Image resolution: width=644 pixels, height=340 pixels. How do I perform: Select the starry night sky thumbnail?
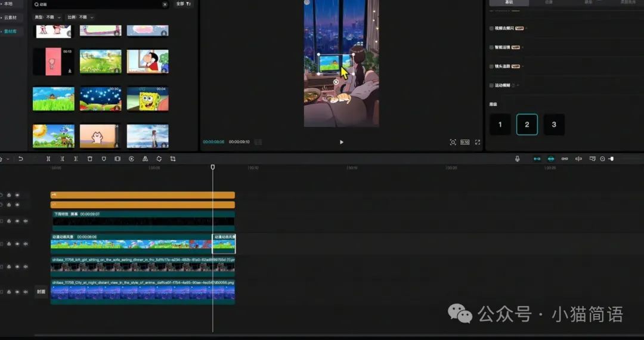click(x=101, y=98)
